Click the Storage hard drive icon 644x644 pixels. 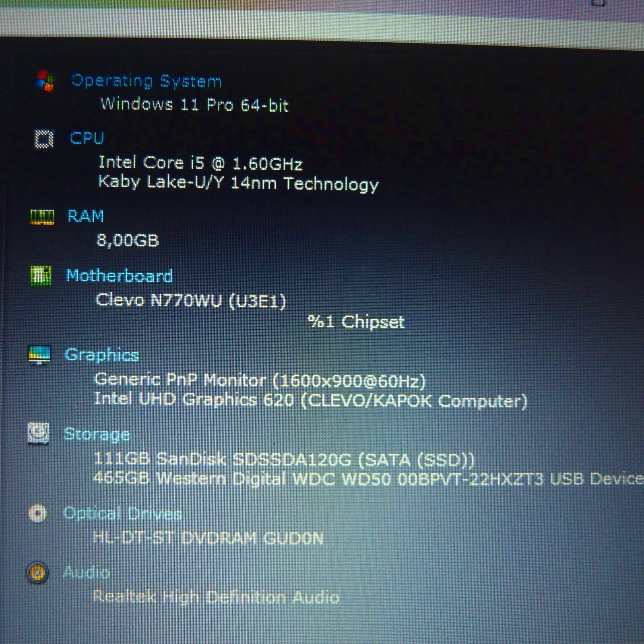pos(38,433)
